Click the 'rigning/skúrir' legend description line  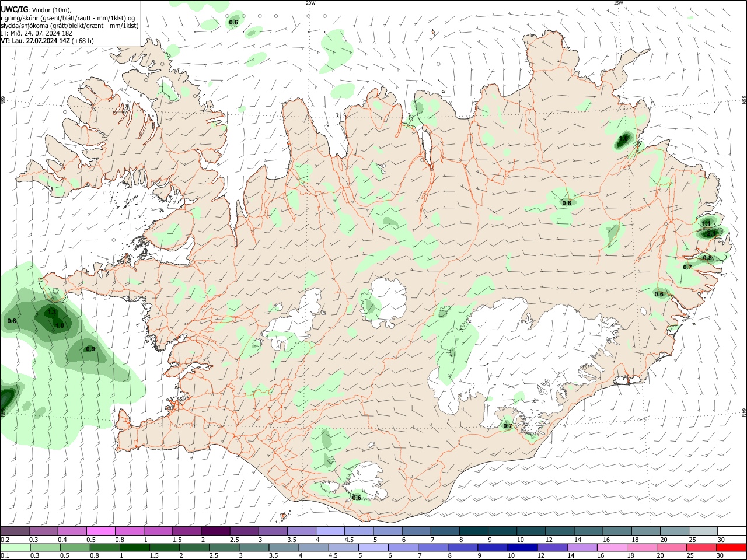pyautogui.click(x=68, y=18)
